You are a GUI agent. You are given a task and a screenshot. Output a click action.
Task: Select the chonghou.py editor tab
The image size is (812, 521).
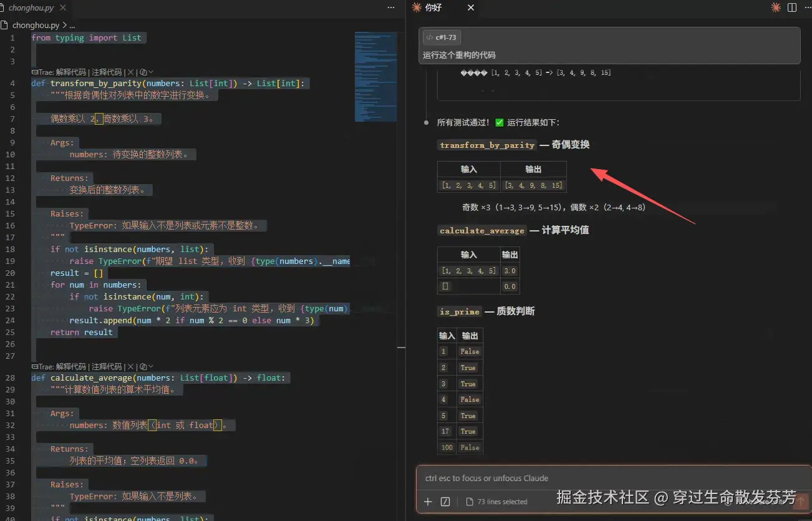[31, 7]
